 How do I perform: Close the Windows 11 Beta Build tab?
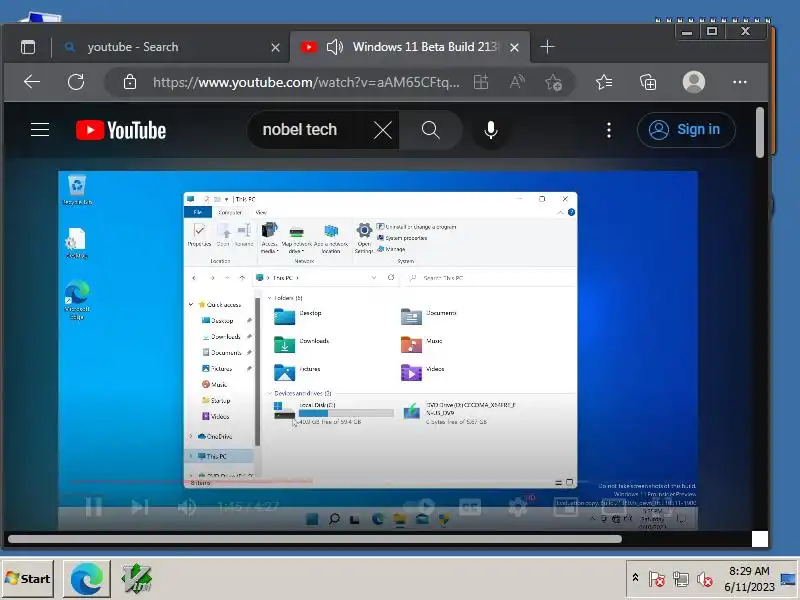pos(514,47)
